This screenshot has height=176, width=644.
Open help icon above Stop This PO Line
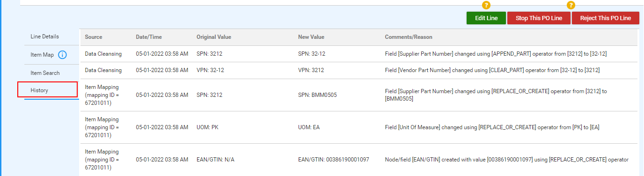(571, 6)
